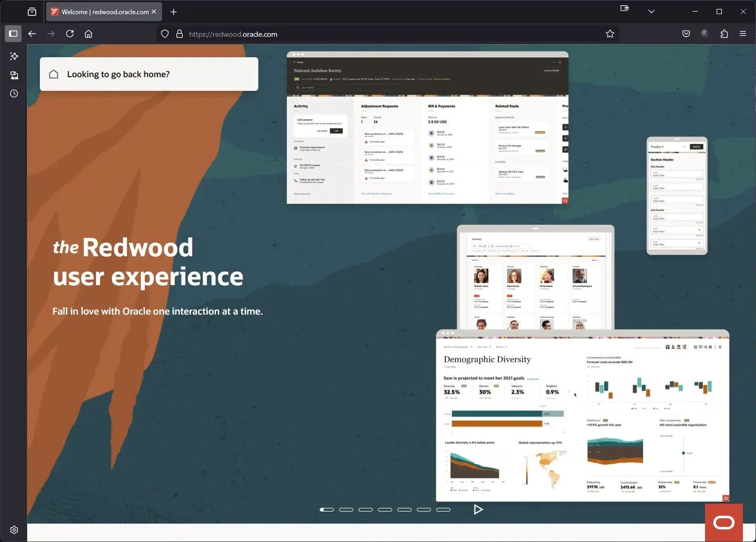Select the second carousel slide indicator
The height and width of the screenshot is (542, 756).
[x=346, y=509]
